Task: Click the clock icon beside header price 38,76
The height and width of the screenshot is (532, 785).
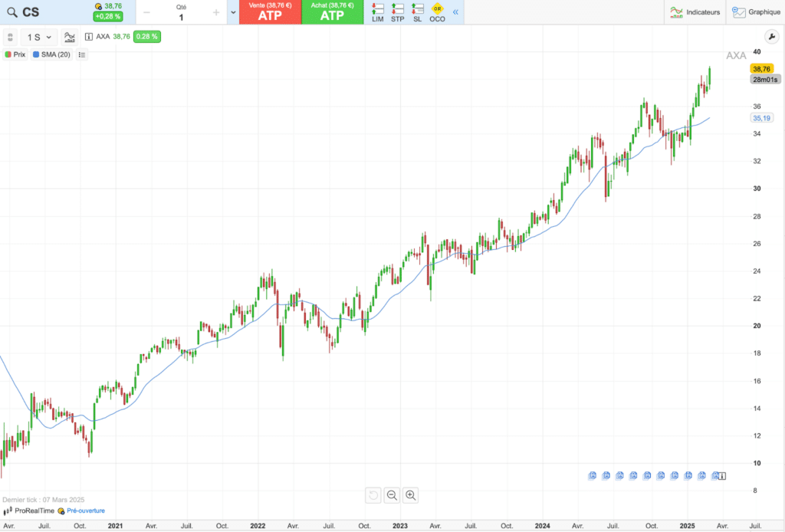Action: pyautogui.click(x=98, y=6)
